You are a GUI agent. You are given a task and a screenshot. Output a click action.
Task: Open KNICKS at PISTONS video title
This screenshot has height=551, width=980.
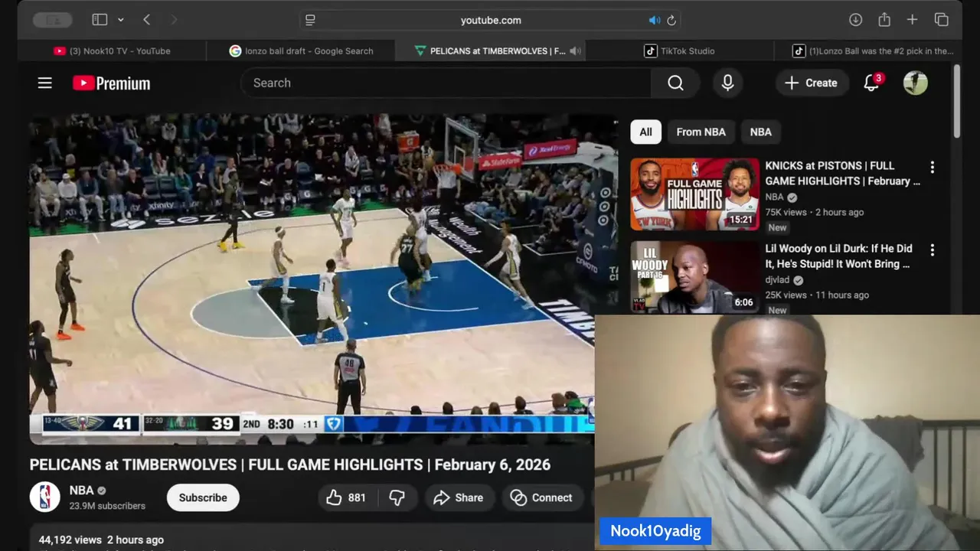point(842,173)
